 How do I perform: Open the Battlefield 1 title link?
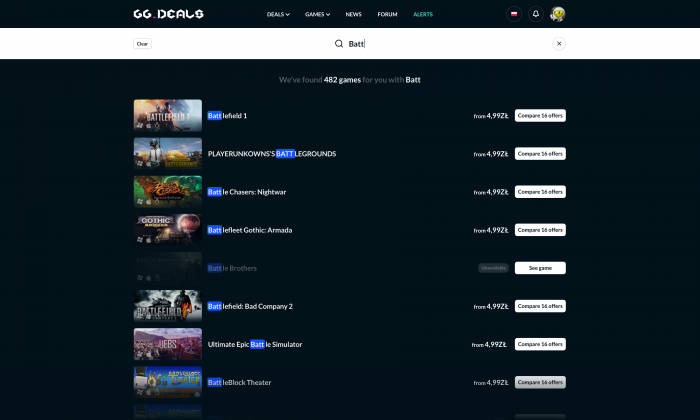tap(227, 116)
